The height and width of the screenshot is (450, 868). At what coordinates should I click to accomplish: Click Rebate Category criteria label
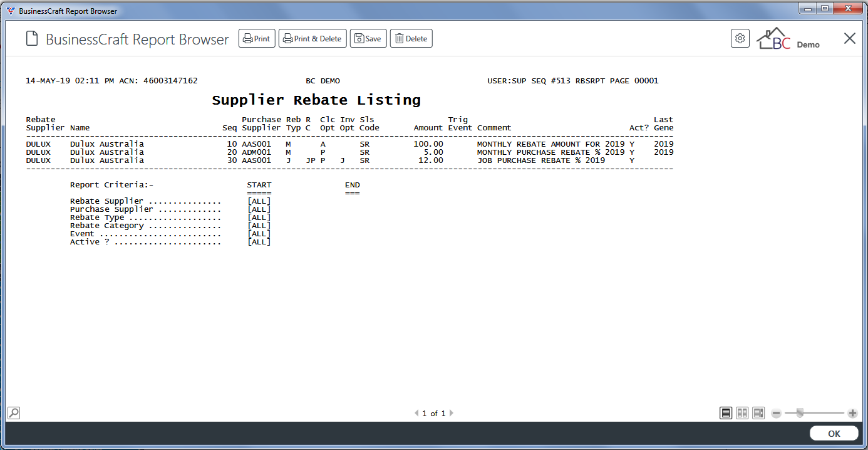[107, 226]
